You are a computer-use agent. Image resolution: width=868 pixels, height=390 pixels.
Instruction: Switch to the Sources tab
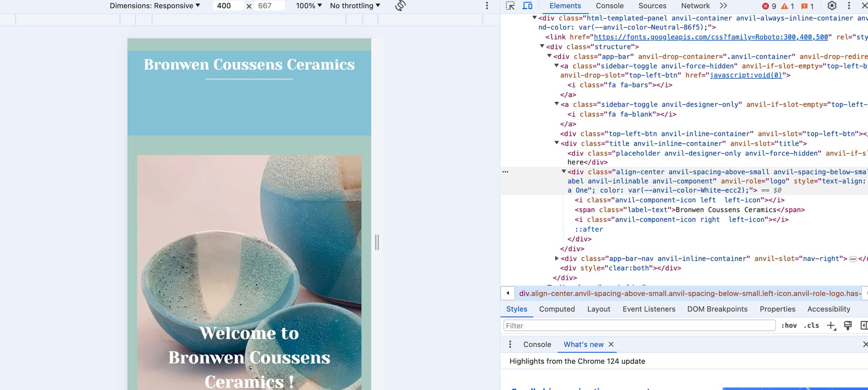652,6
